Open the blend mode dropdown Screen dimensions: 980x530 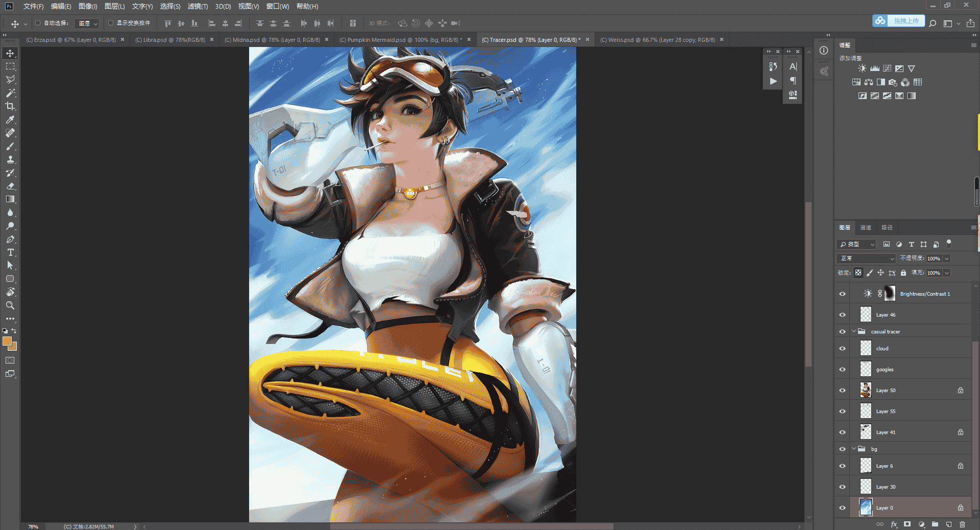(x=866, y=258)
